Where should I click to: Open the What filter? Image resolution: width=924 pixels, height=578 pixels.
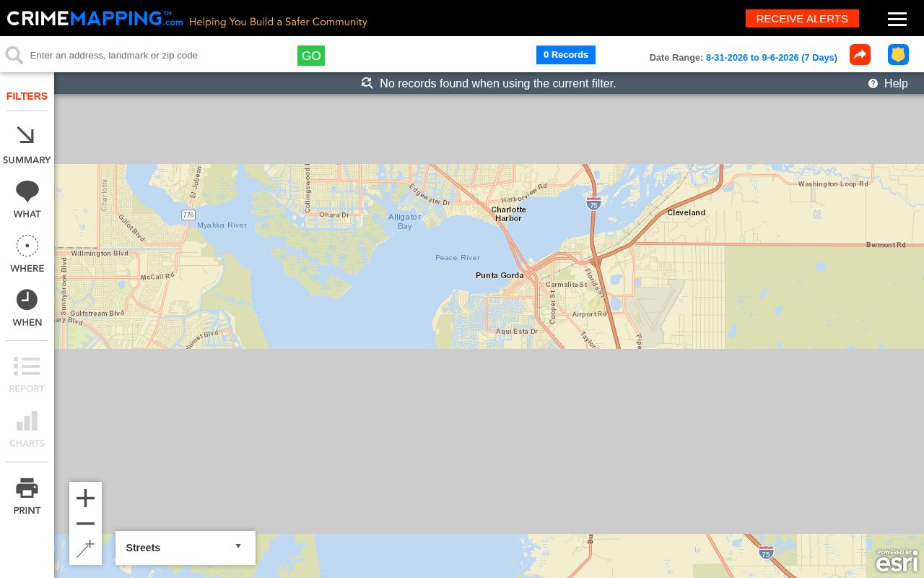coord(27,199)
